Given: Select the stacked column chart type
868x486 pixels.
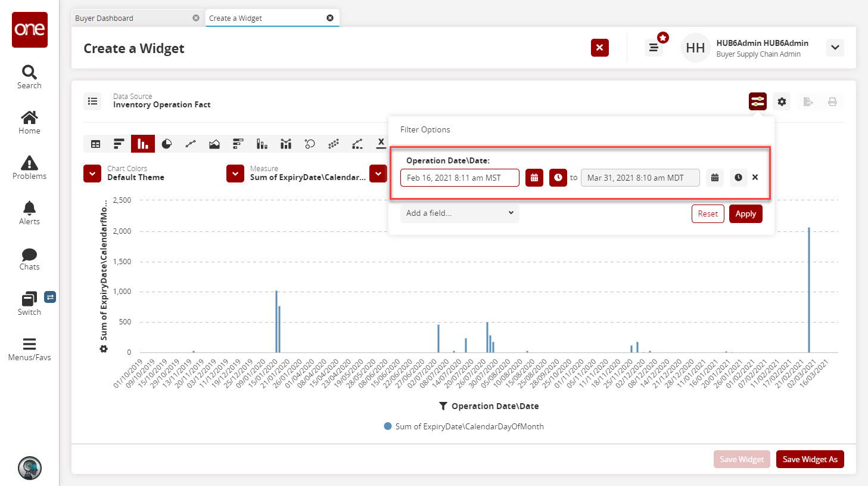Looking at the screenshot, I should click(262, 144).
